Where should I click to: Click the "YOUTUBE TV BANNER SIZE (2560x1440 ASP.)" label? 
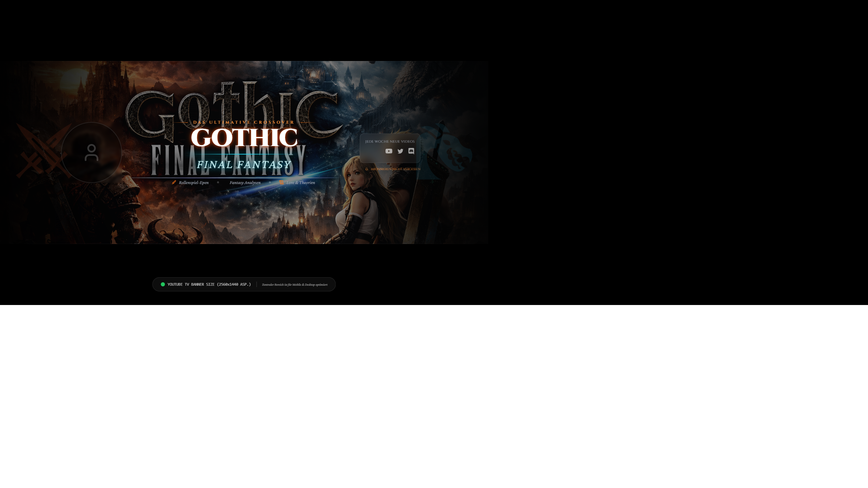(x=209, y=284)
